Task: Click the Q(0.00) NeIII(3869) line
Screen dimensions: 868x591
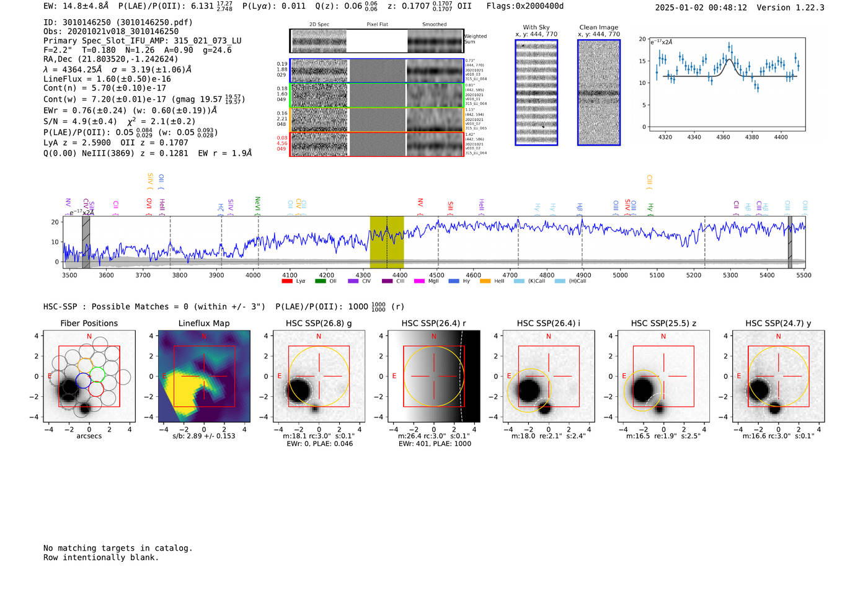Action: point(148,153)
